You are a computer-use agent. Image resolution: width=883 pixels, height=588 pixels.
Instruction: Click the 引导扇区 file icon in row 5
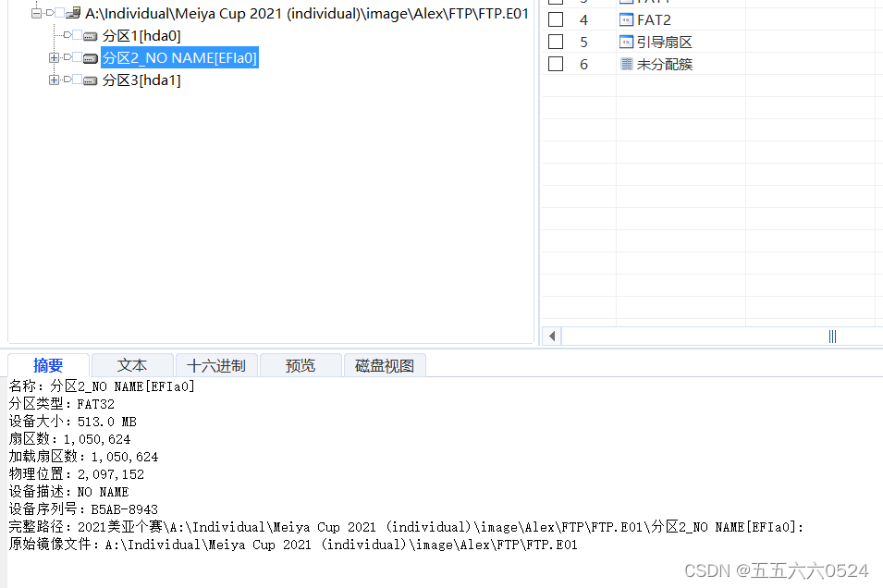[626, 43]
